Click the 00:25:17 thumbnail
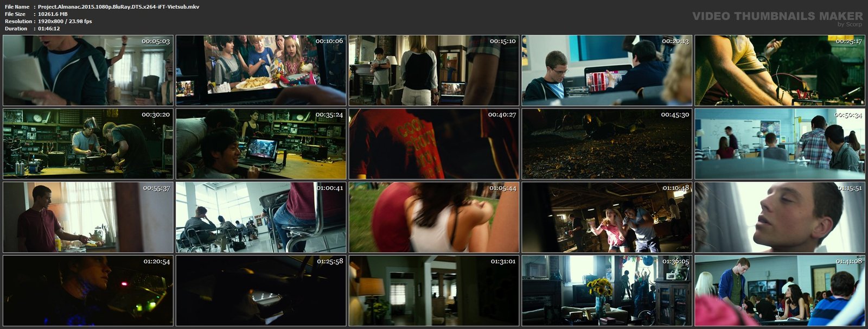The width and height of the screenshot is (868, 329). [x=780, y=71]
